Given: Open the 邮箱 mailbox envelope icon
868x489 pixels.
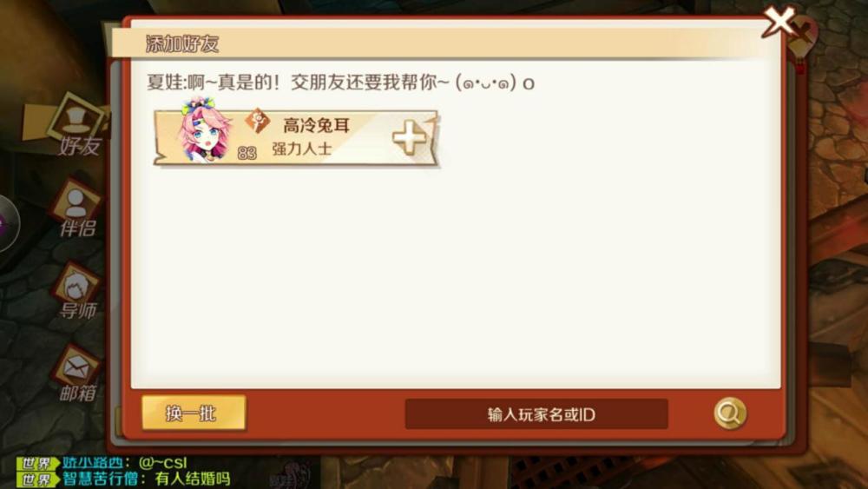Looking at the screenshot, I should (x=76, y=373).
